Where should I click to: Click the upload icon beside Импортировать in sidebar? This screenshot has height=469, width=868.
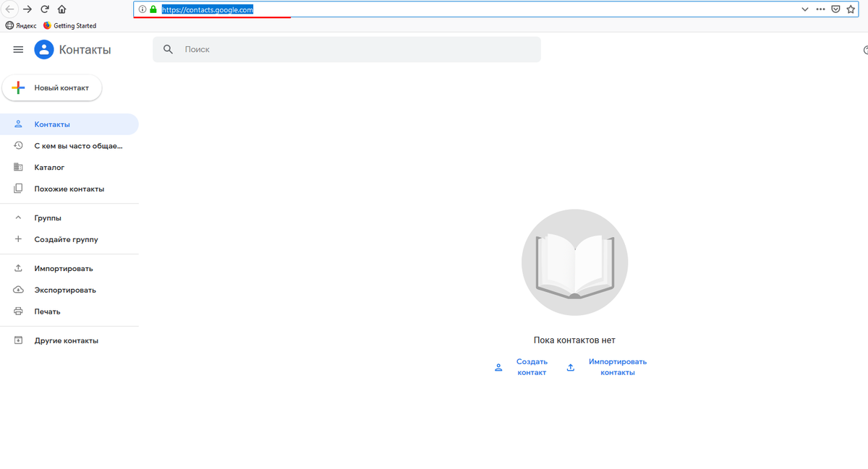(x=19, y=268)
